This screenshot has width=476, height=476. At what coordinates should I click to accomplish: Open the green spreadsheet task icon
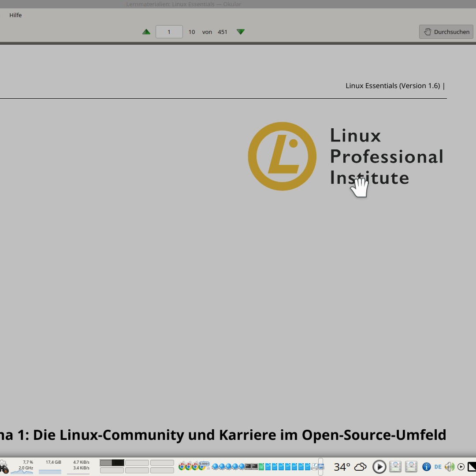[x=261, y=467]
